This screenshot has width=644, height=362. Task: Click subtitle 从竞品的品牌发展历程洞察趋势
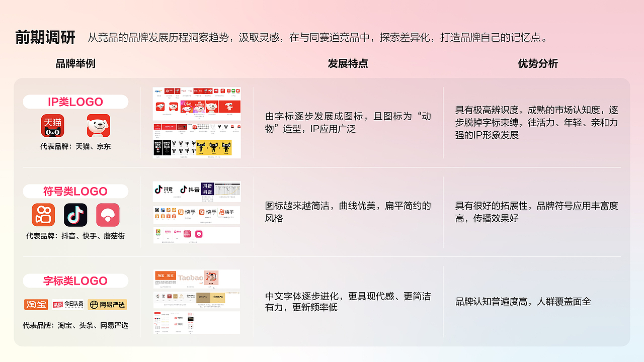point(158,38)
